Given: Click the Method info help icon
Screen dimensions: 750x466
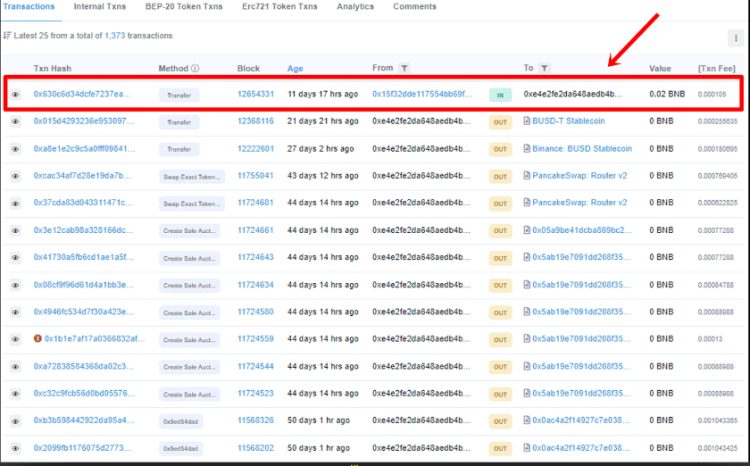Looking at the screenshot, I should [195, 69].
